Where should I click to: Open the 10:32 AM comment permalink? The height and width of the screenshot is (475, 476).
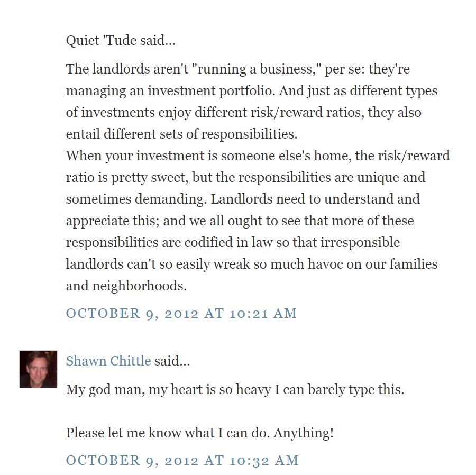tap(182, 460)
